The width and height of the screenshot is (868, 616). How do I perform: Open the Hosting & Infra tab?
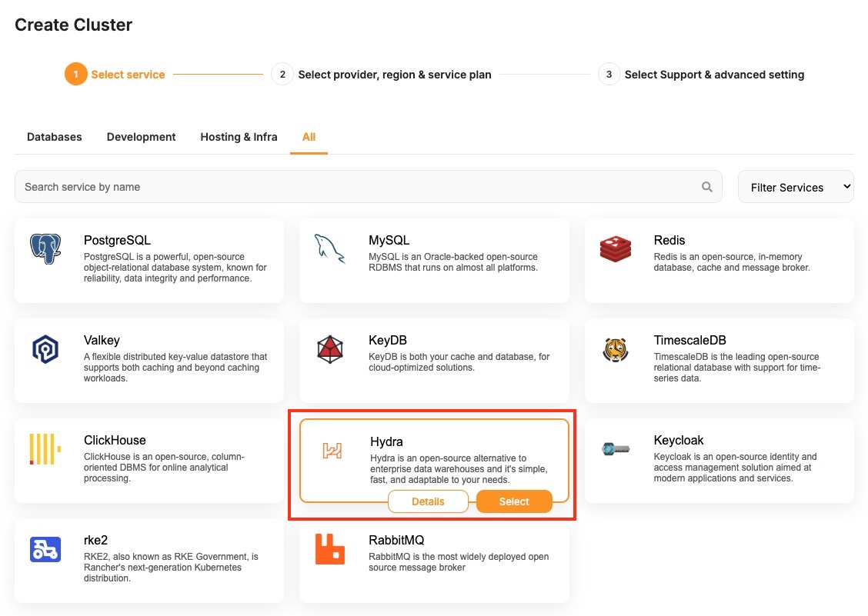pyautogui.click(x=239, y=137)
